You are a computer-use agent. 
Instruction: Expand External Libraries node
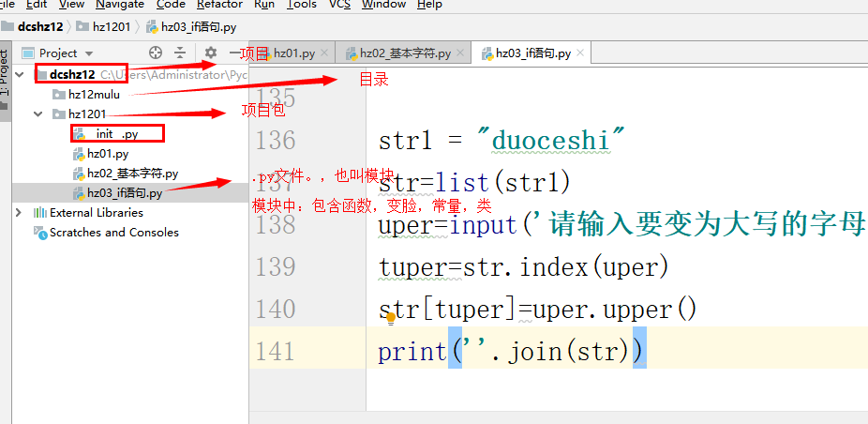click(x=19, y=213)
